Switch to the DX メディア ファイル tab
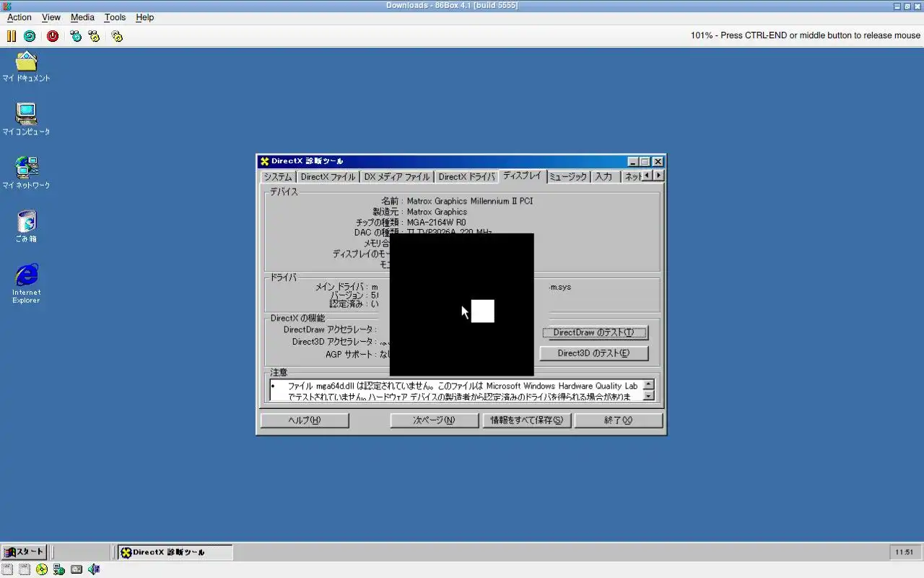 click(x=396, y=177)
